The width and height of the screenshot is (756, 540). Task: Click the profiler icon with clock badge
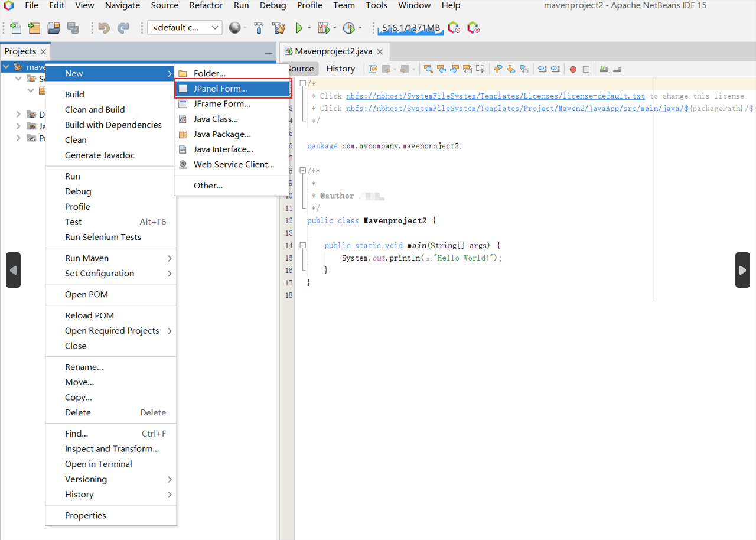[454, 28]
